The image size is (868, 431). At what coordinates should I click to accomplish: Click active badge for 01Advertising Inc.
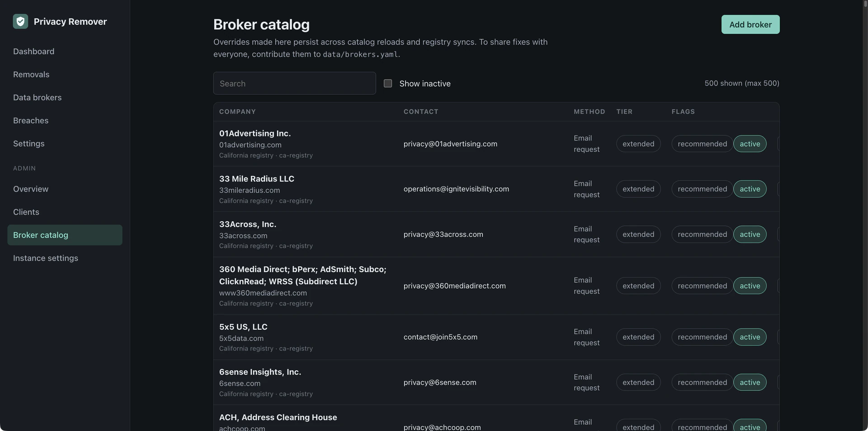click(x=750, y=144)
